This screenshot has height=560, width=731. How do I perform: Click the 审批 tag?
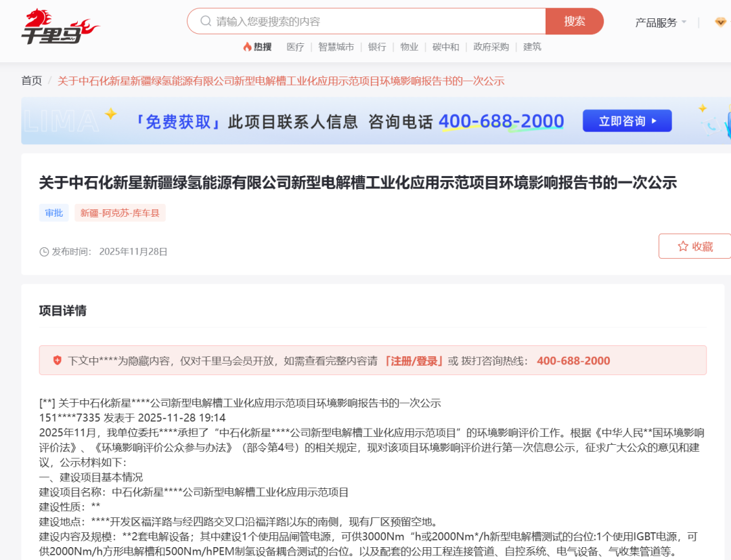point(53,212)
